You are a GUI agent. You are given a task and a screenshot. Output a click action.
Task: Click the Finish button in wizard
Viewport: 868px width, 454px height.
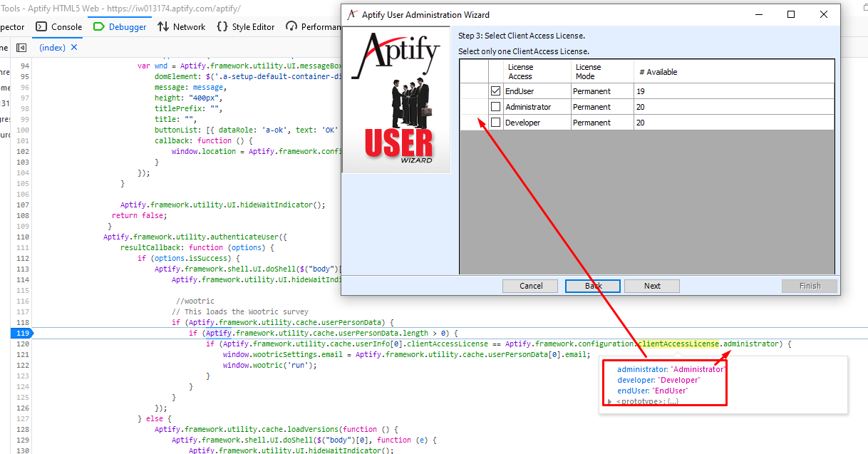810,286
